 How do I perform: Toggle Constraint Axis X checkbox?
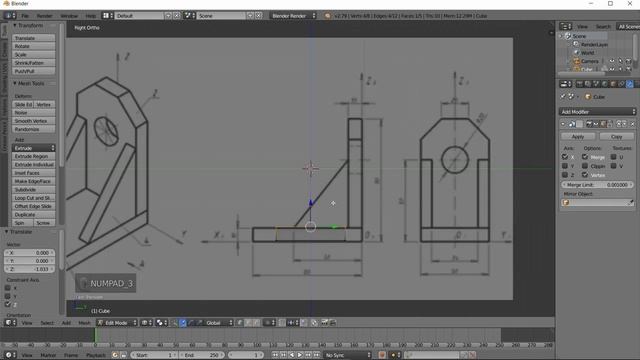(x=8, y=288)
